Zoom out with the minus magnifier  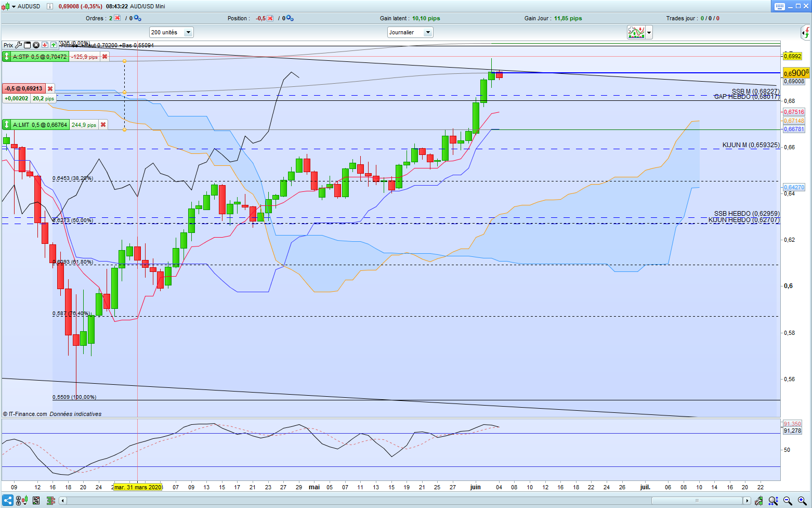788,501
